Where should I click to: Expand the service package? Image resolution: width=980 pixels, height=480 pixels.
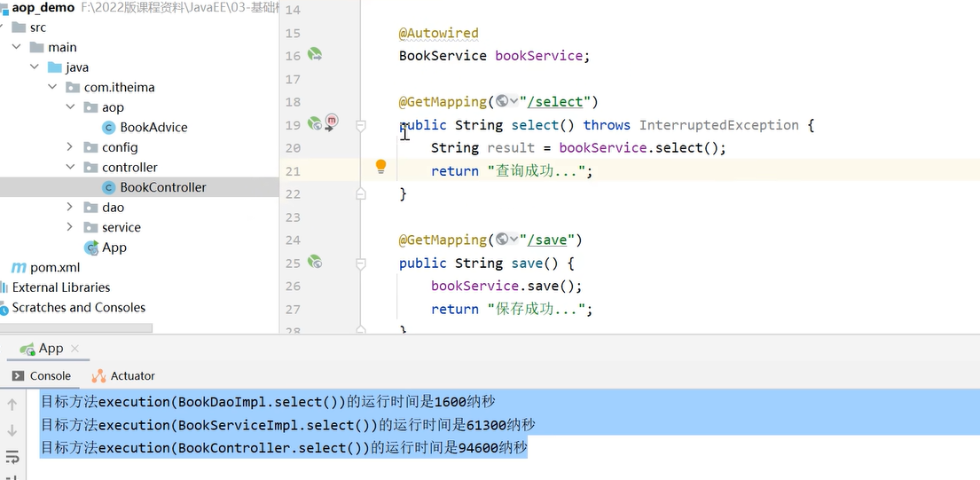(x=71, y=227)
